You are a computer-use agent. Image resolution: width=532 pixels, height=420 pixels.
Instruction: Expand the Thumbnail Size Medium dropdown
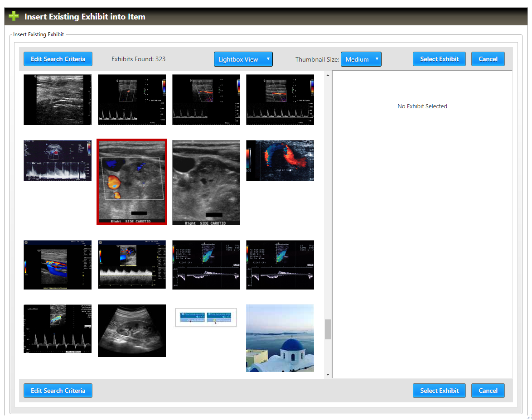pos(361,59)
